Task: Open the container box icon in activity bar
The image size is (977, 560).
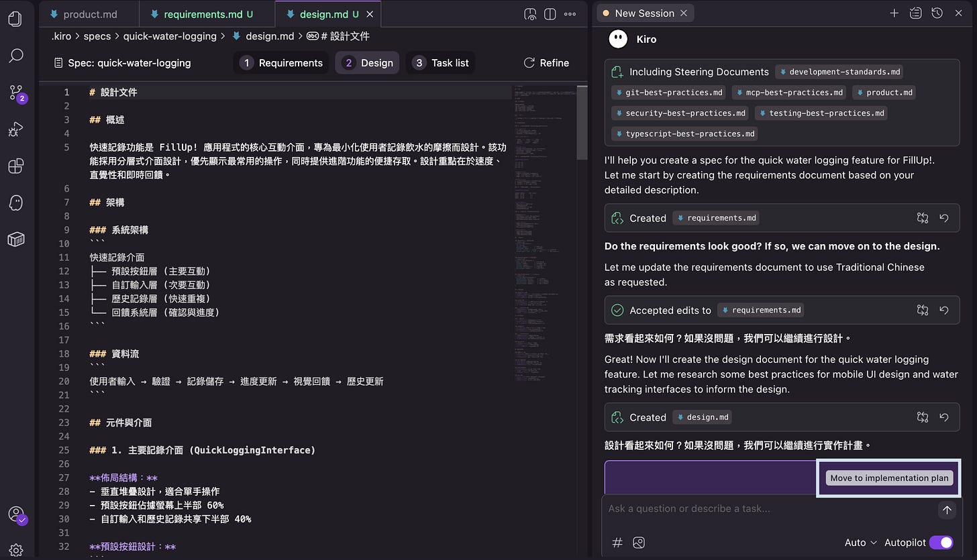Action: coord(15,239)
